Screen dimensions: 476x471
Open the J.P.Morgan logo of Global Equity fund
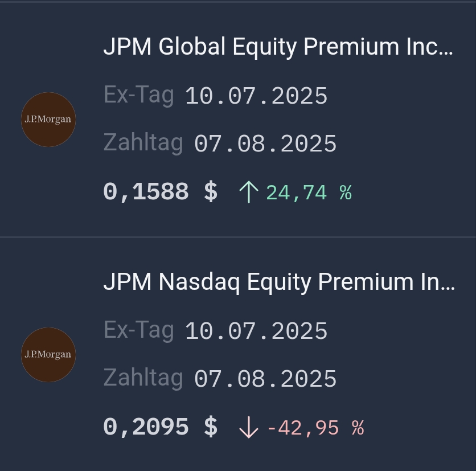(48, 120)
